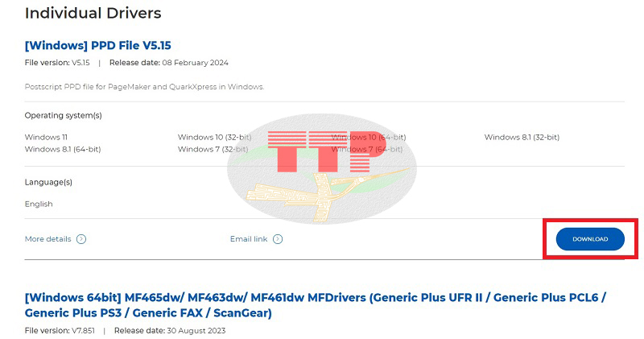Click the 08 February 2024 release date

click(195, 63)
